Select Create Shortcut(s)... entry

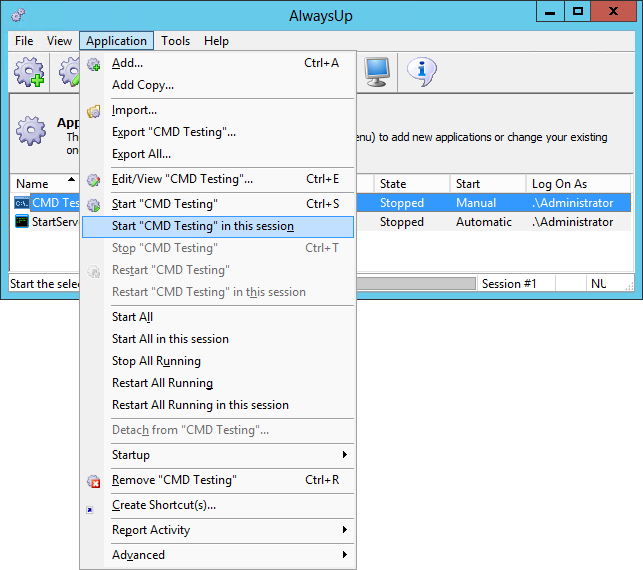(218, 505)
